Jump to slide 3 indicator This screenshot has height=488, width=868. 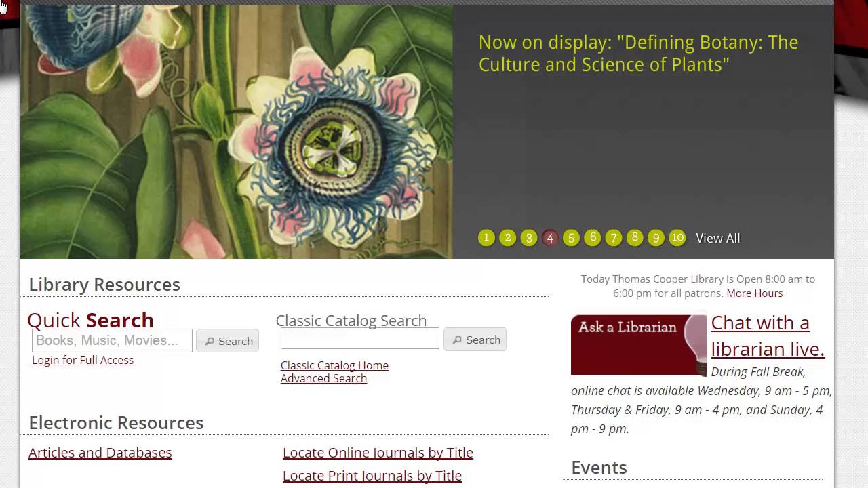[x=529, y=238]
